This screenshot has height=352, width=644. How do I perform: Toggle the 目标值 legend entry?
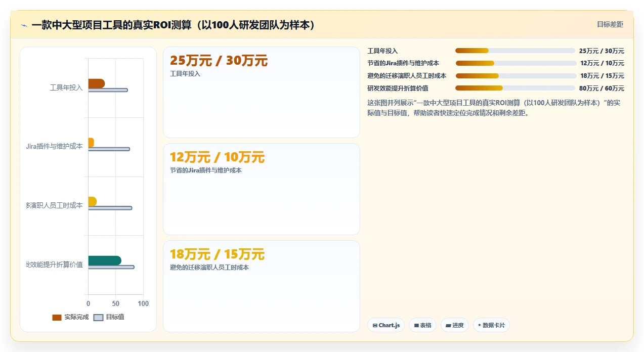click(109, 317)
